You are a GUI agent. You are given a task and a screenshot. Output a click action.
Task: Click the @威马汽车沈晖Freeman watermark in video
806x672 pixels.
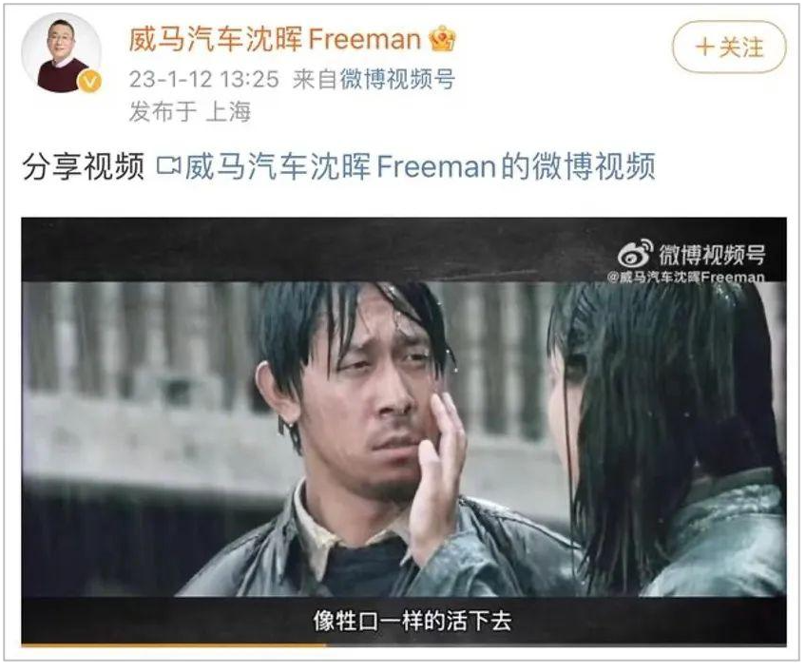(685, 278)
